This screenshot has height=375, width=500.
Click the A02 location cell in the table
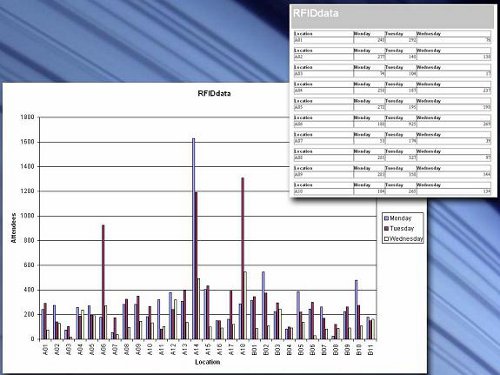point(323,57)
